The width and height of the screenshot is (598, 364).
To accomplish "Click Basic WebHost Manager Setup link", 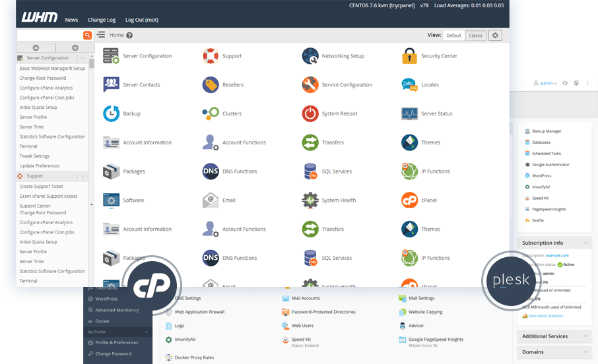I will (x=52, y=68).
